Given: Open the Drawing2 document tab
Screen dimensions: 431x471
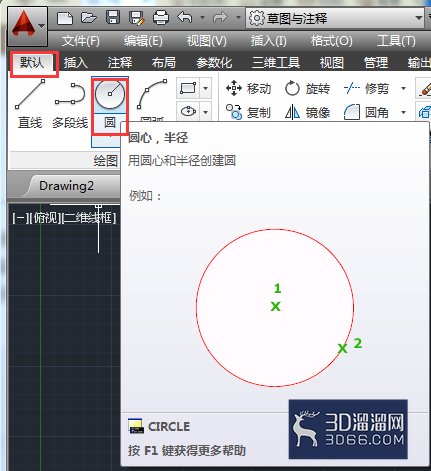Looking at the screenshot, I should [x=67, y=186].
